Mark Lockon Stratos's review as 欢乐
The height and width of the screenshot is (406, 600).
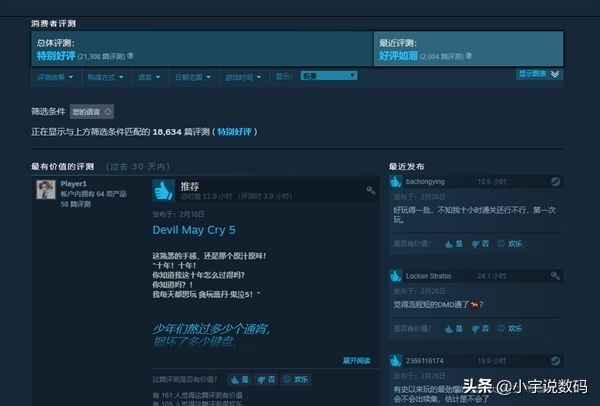coord(510,329)
